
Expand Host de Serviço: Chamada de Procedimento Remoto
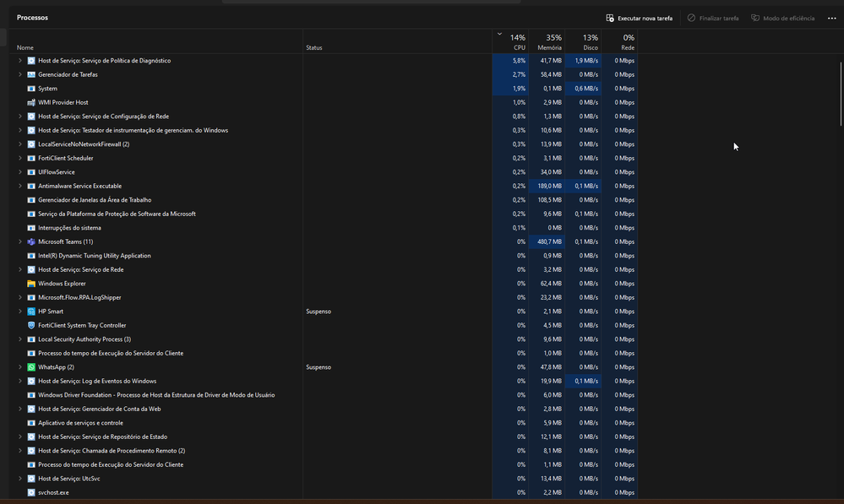click(20, 451)
